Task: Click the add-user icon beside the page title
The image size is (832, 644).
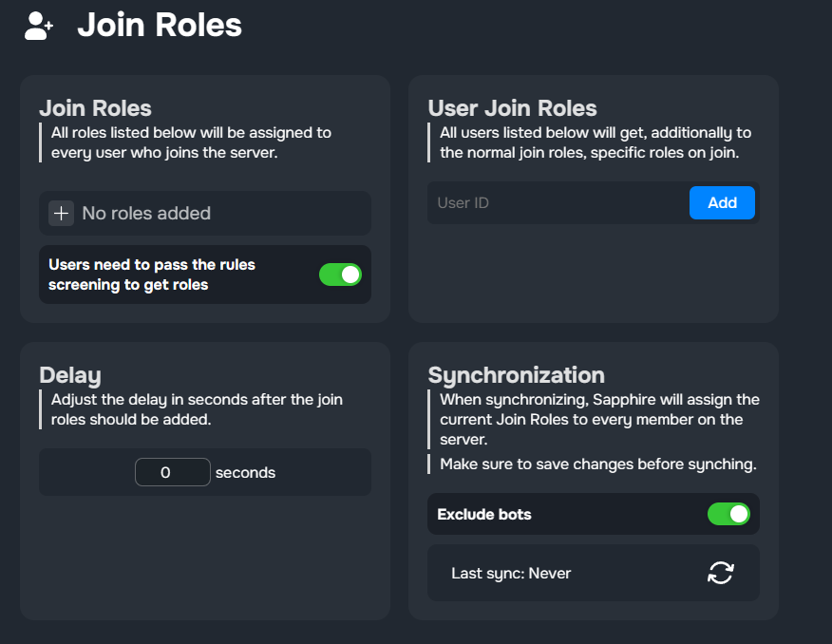Action: (x=39, y=26)
